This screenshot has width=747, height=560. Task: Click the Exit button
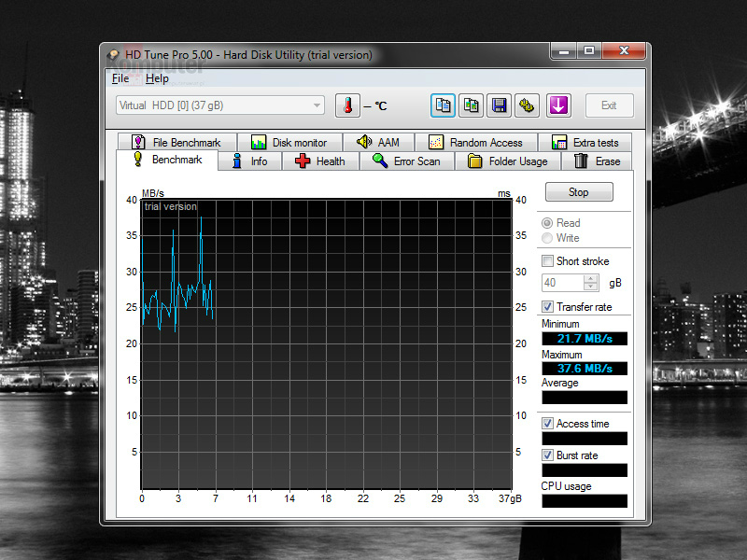pyautogui.click(x=609, y=105)
